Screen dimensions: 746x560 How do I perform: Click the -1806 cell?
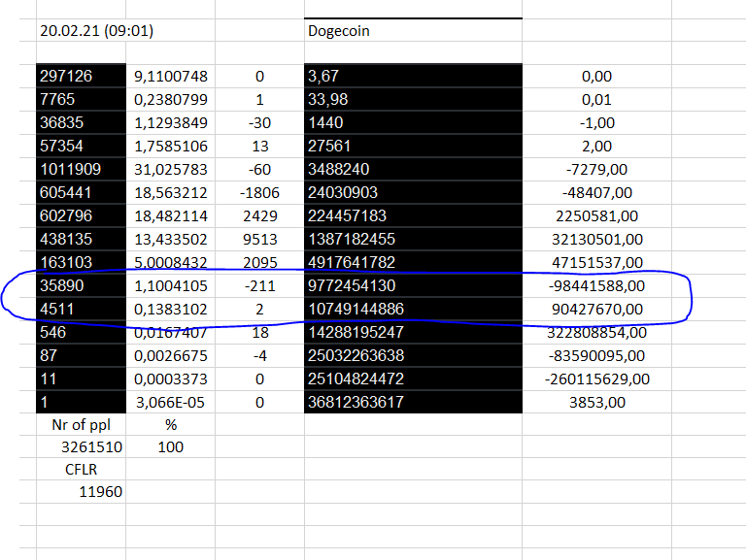259,192
